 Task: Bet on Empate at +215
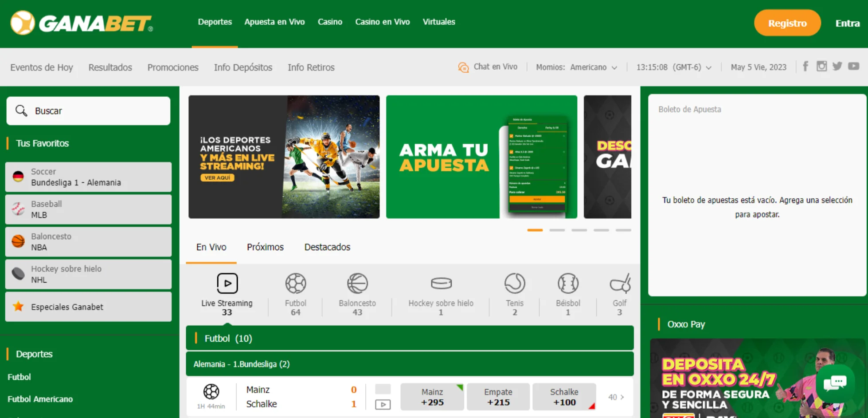click(x=498, y=397)
